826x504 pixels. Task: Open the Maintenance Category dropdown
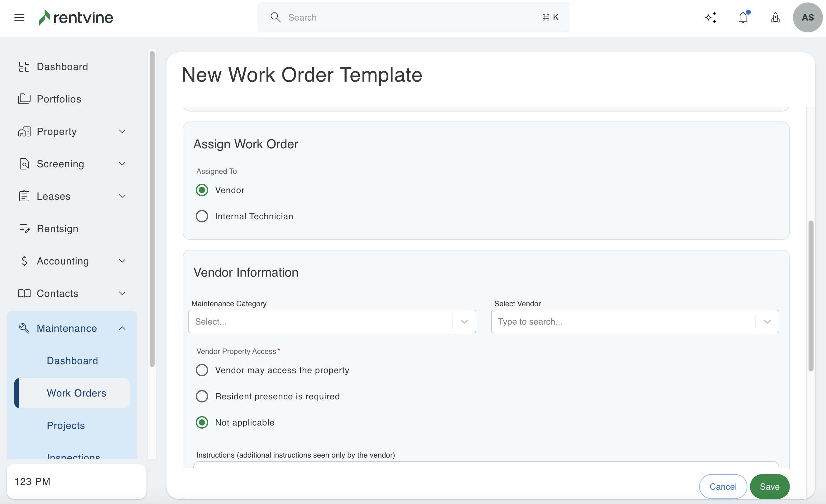pyautogui.click(x=332, y=321)
